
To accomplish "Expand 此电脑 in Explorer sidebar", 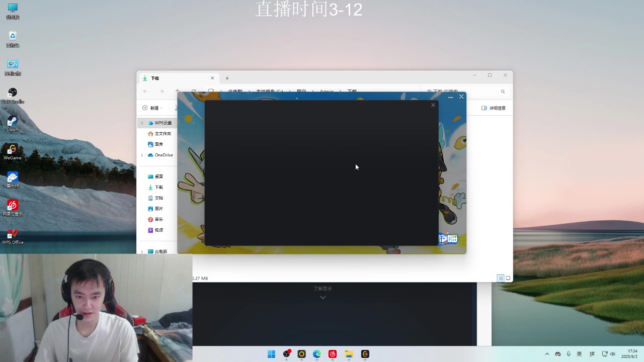I will point(142,251).
